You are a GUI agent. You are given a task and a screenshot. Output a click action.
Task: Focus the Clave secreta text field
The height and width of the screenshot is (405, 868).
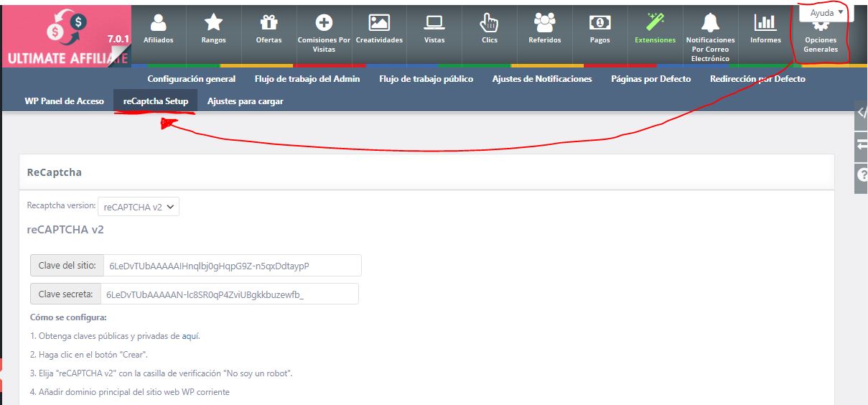pos(228,294)
